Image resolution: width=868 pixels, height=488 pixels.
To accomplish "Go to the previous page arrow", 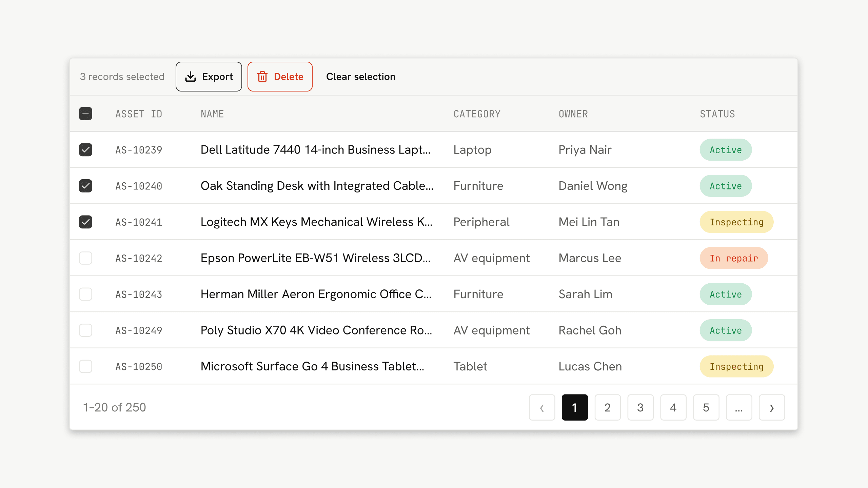I will [542, 407].
